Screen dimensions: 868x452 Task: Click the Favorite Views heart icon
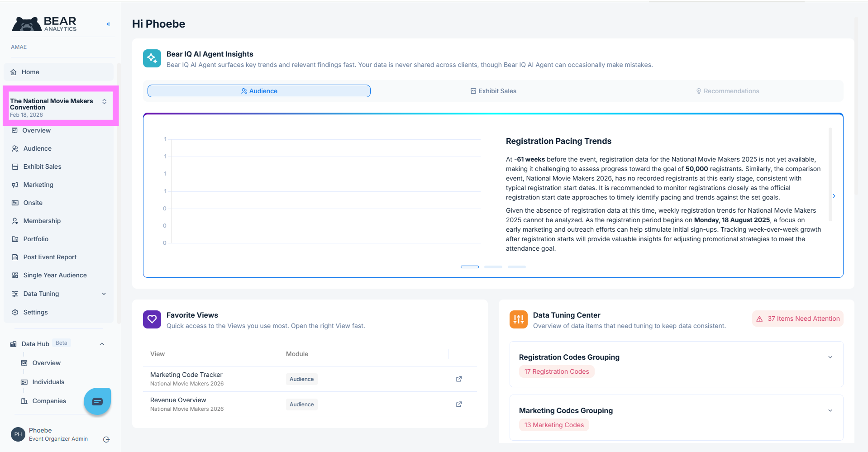click(x=152, y=319)
